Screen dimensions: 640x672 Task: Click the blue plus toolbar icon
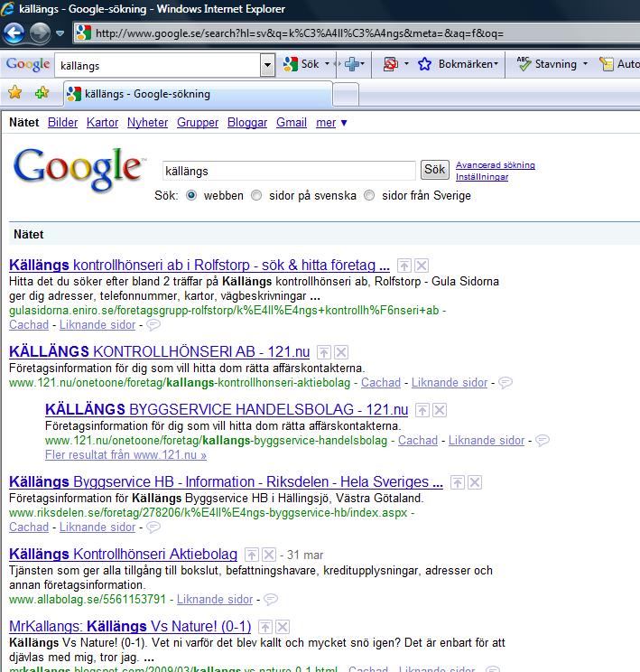352,64
